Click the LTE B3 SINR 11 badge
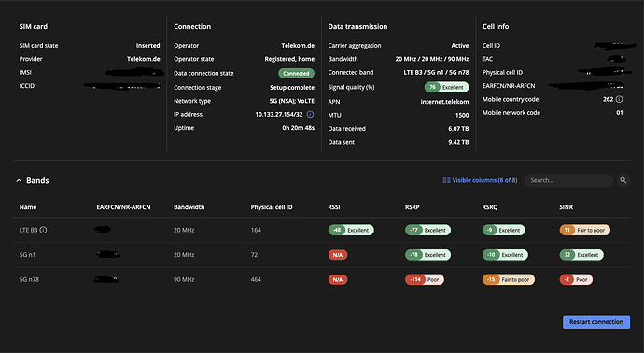This screenshot has height=353, width=644. click(585, 230)
